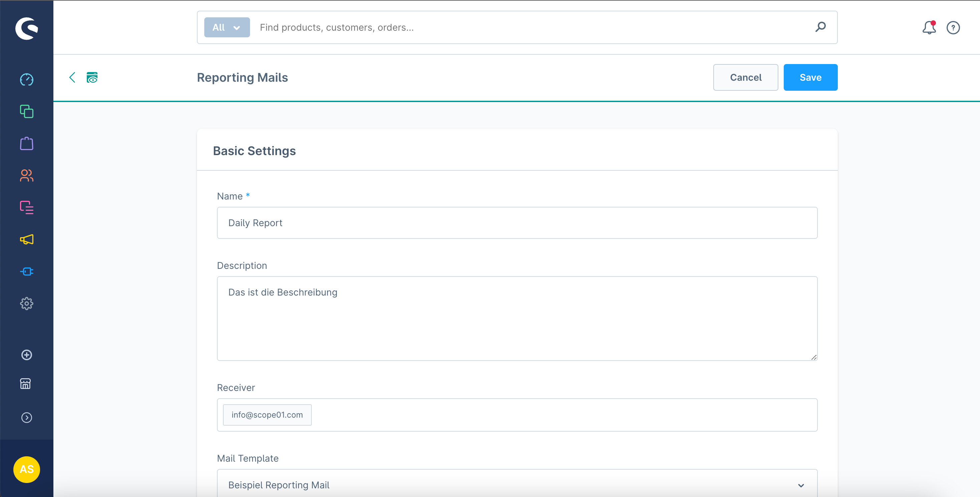Click the Save button
This screenshot has width=980, height=497.
coord(810,77)
